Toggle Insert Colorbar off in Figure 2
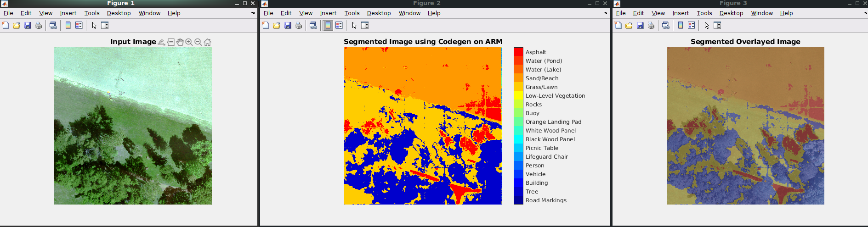Screen dimensions: 868x227 pyautogui.click(x=328, y=26)
